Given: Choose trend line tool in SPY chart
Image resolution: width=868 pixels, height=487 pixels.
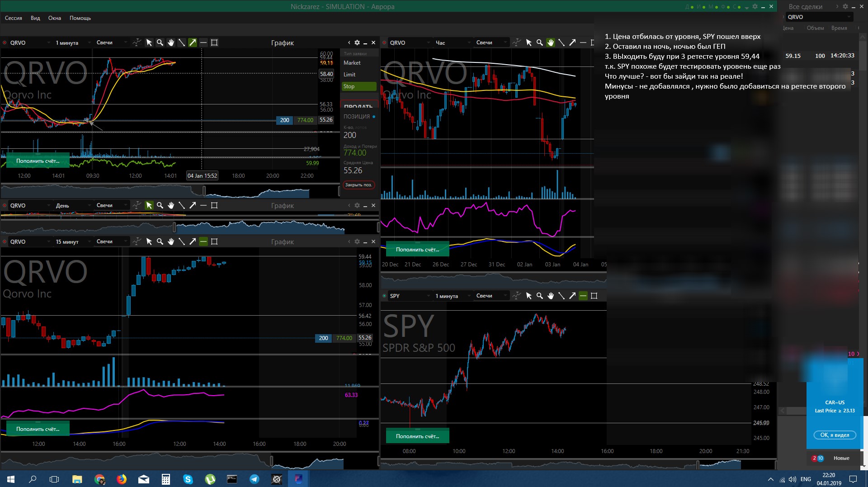Looking at the screenshot, I should (561, 296).
